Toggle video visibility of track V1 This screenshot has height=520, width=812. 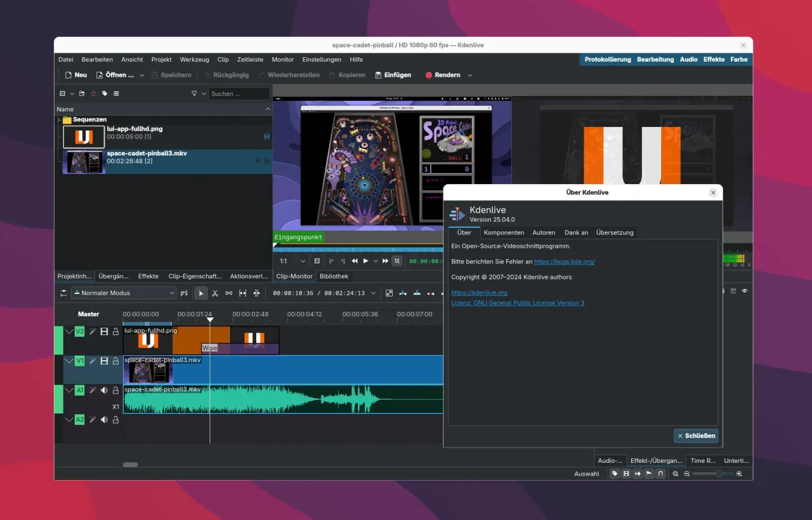pyautogui.click(x=104, y=361)
